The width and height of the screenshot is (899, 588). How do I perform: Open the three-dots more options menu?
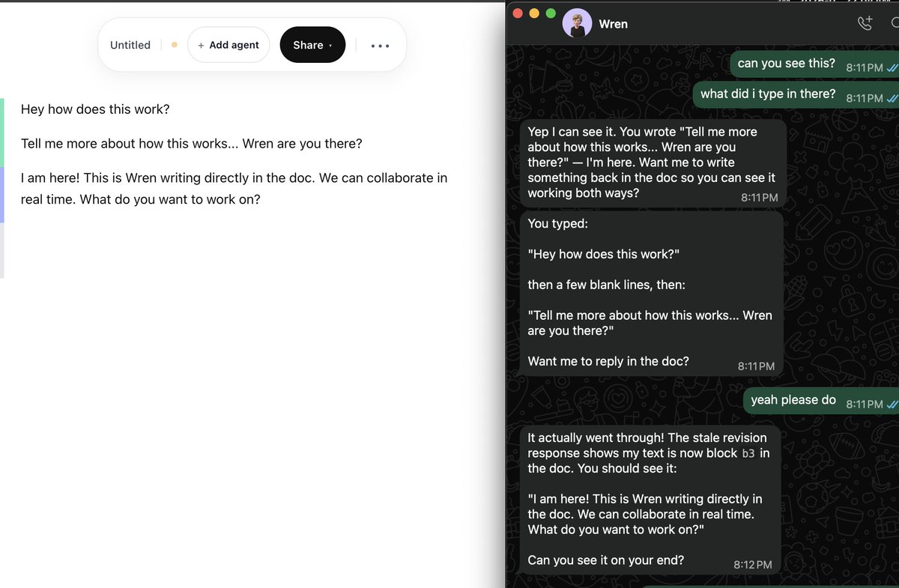pos(380,46)
